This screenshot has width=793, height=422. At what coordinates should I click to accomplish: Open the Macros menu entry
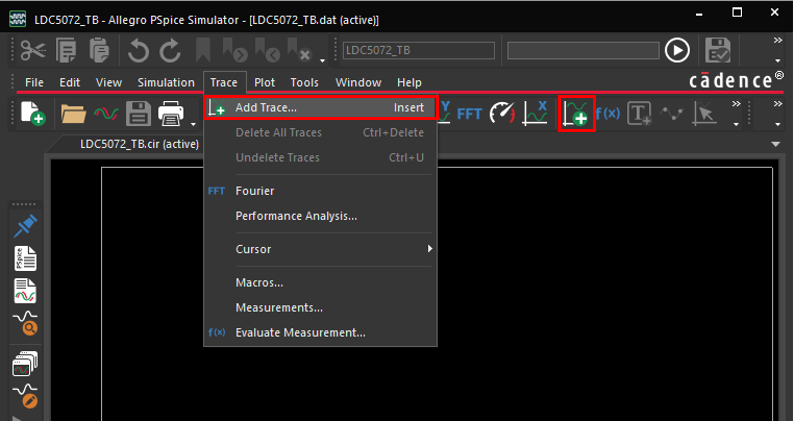[259, 283]
